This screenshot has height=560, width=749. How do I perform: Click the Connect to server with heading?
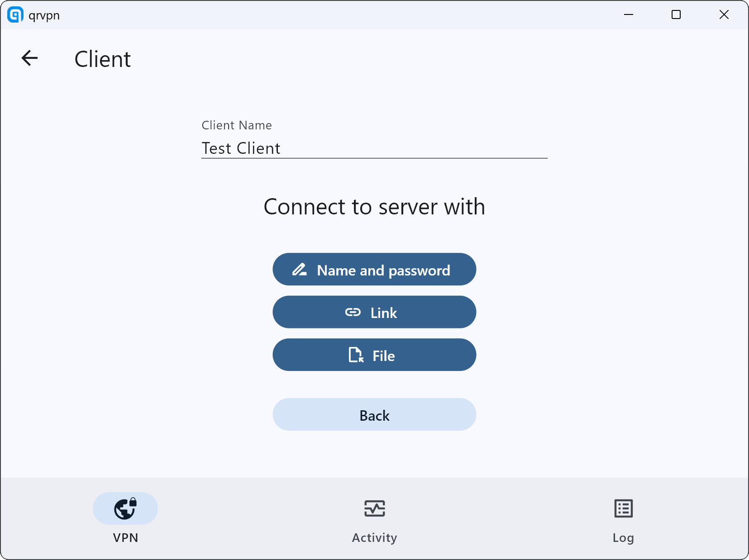(x=374, y=207)
